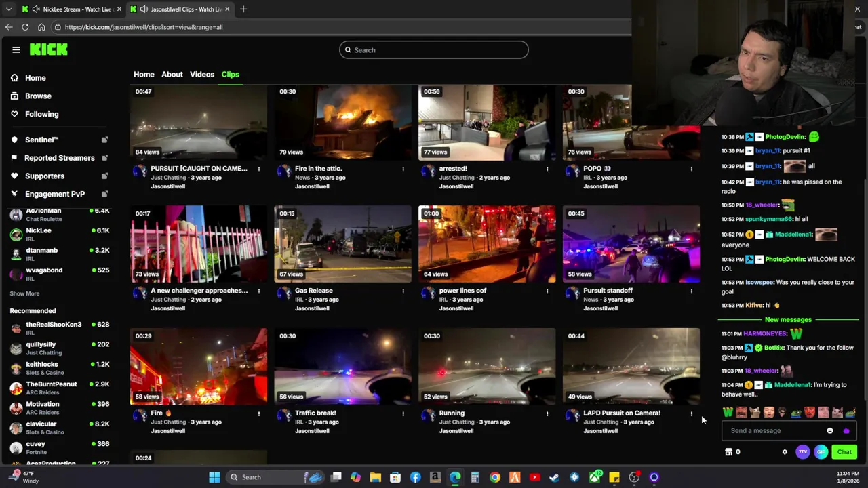The width and height of the screenshot is (868, 488).
Task: Open options menu for arrested! clip
Action: (547, 169)
